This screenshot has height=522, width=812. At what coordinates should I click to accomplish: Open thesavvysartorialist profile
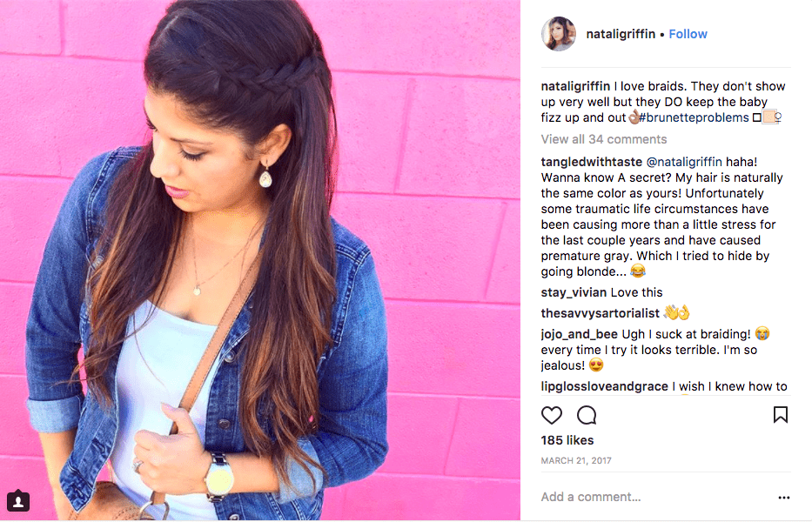601,313
